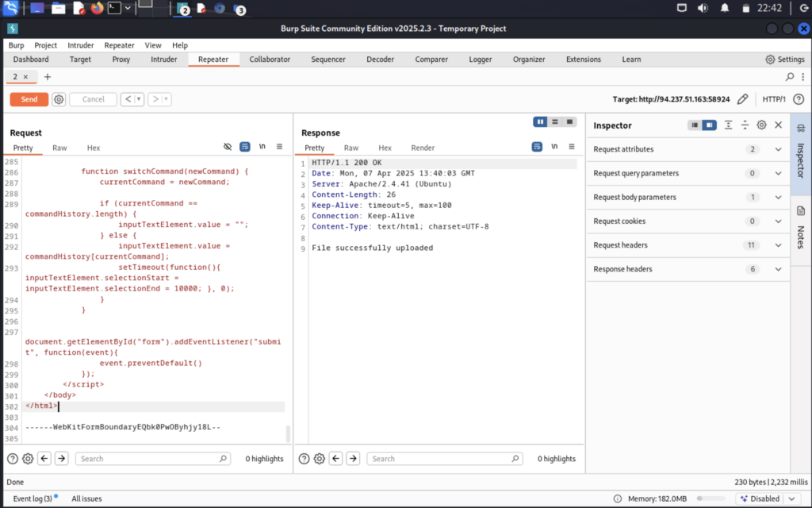This screenshot has height=508, width=812.
Task: Close the Inspector panel
Action: tap(779, 125)
